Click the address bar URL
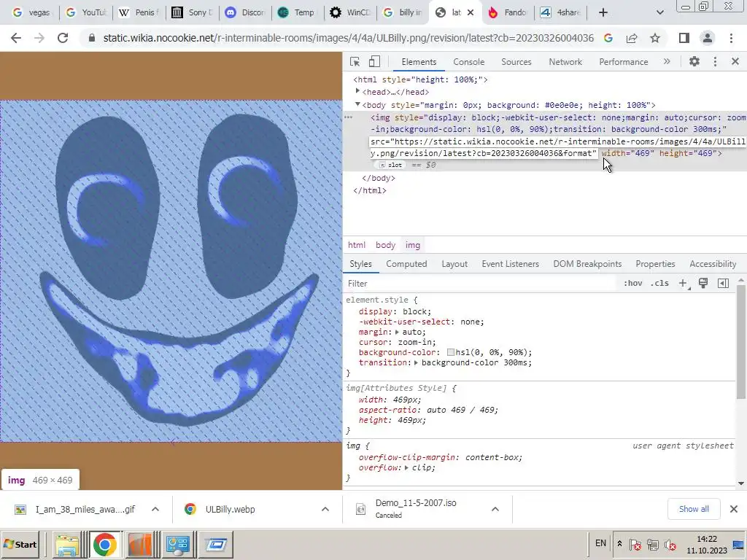This screenshot has height=560, width=747. click(x=348, y=38)
